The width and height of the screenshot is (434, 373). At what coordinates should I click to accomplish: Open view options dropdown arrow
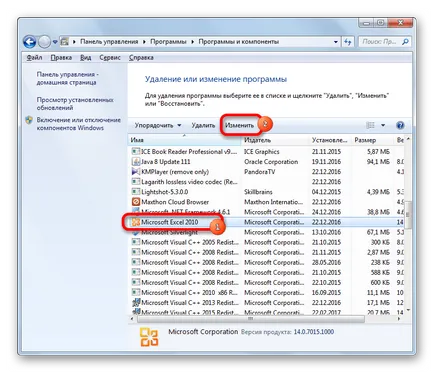[383, 125]
